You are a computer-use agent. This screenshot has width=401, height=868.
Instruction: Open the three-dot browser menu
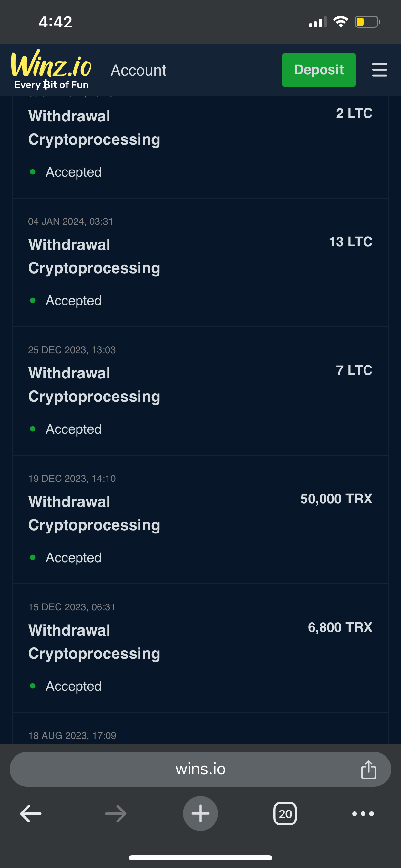click(363, 813)
